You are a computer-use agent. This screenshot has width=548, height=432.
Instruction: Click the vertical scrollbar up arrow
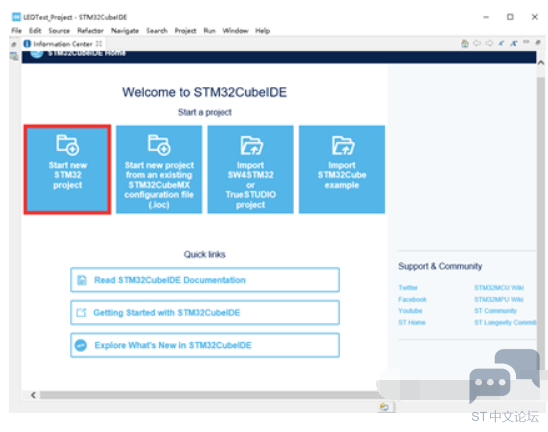(x=541, y=63)
